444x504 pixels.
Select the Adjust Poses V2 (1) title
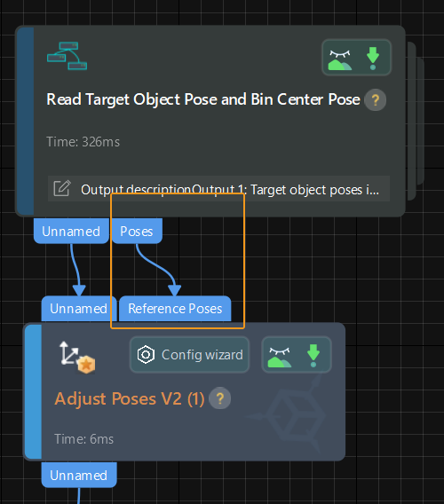(x=130, y=399)
